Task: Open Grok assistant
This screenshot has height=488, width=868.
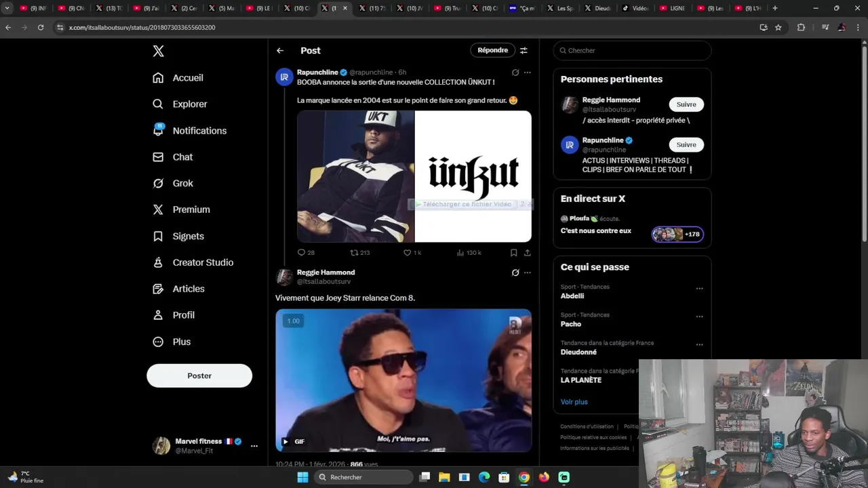Action: (174, 184)
